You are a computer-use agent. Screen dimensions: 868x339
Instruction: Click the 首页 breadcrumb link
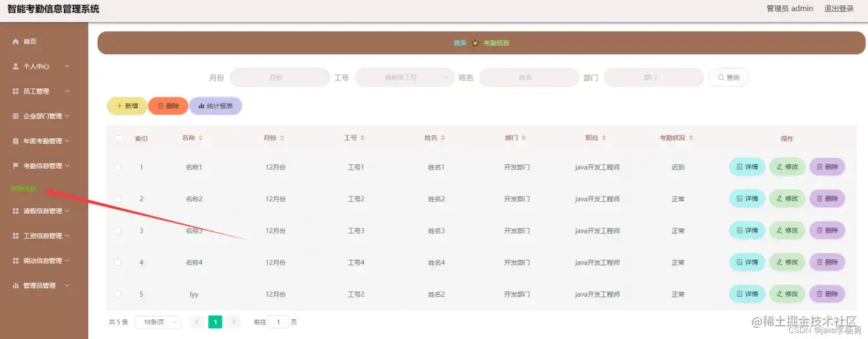(x=460, y=43)
